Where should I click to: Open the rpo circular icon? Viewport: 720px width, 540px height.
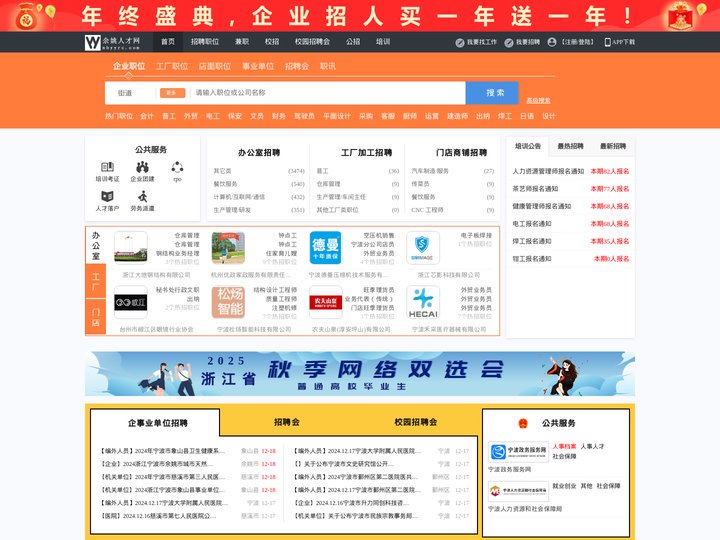(x=177, y=167)
